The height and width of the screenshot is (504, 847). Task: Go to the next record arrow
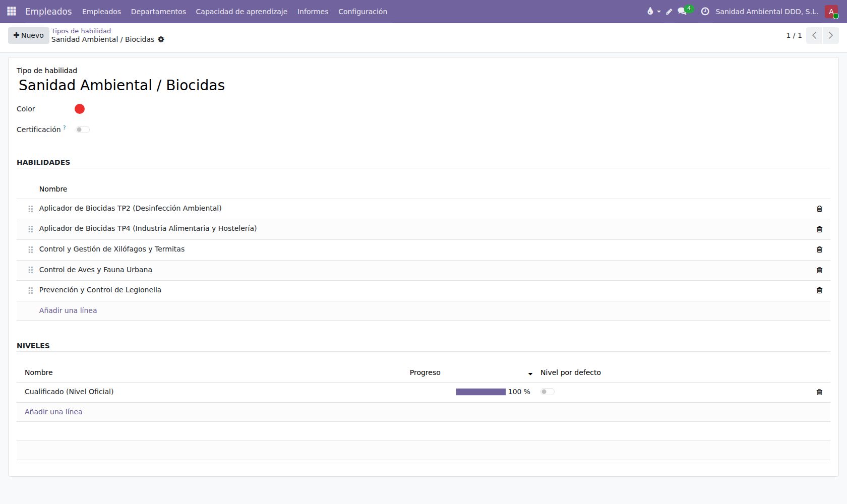pyautogui.click(x=830, y=35)
